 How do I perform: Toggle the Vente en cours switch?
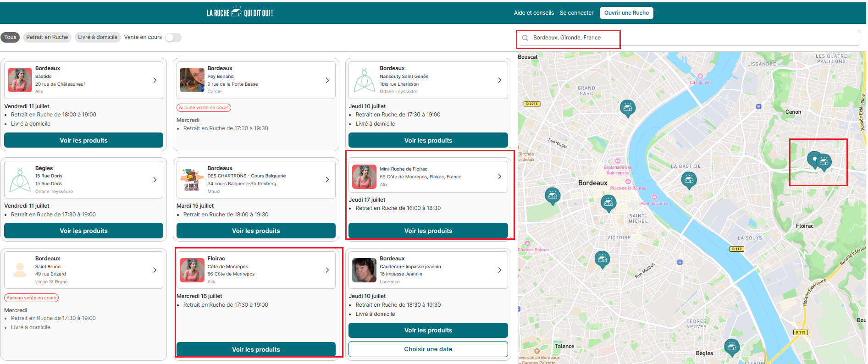coord(173,38)
